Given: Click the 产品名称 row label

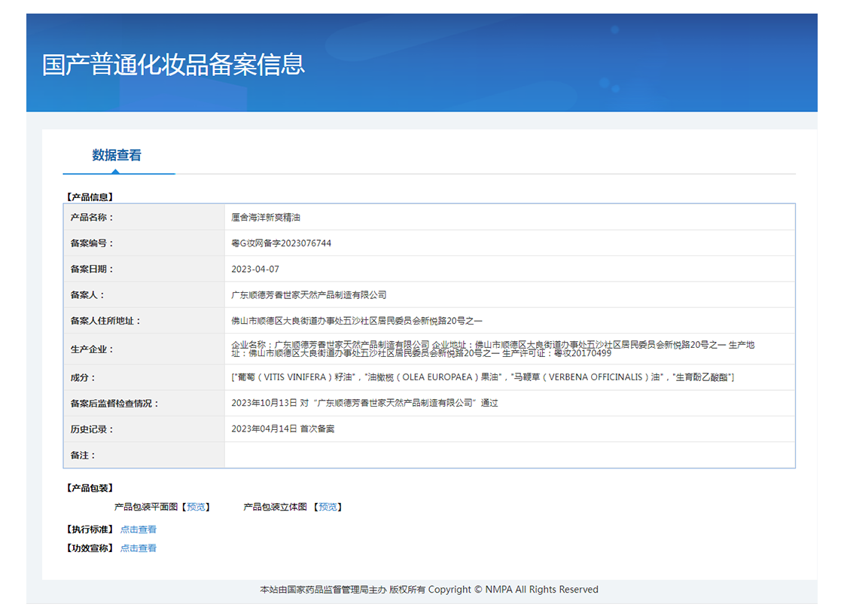Looking at the screenshot, I should 91,218.
